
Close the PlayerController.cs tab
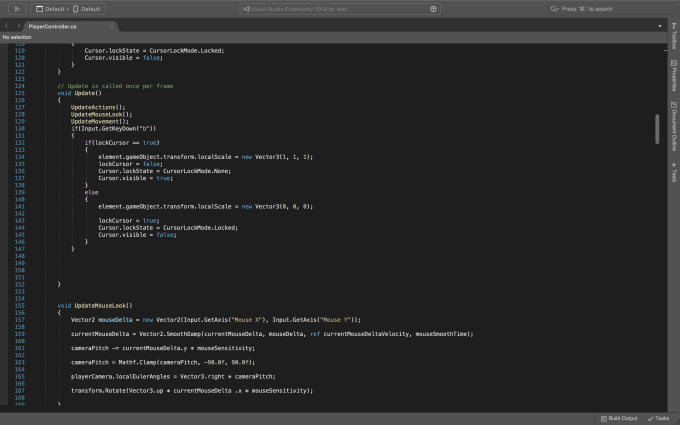pos(111,26)
